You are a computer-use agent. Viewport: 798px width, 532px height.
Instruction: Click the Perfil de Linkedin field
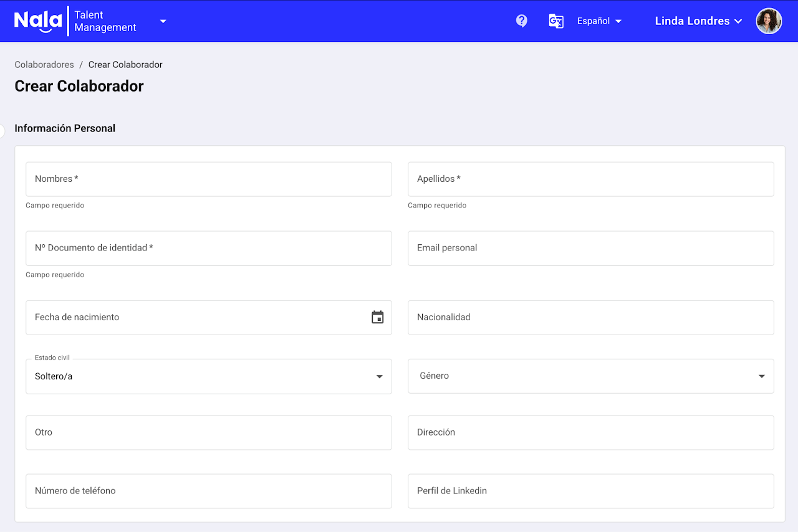(x=590, y=492)
